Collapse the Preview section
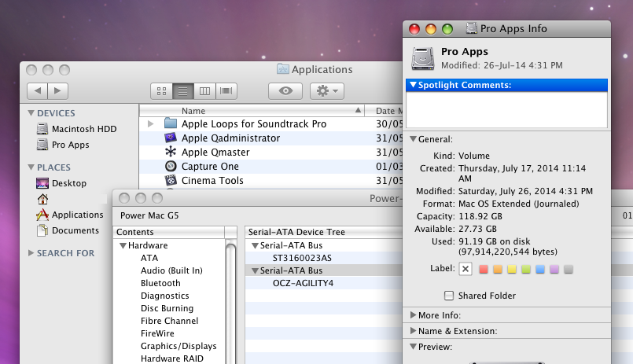This screenshot has height=364, width=633. click(413, 346)
